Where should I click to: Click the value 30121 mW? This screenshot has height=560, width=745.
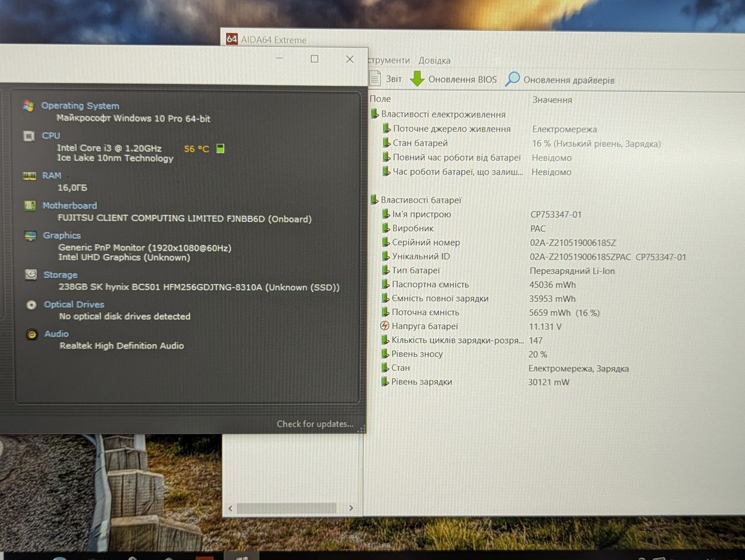[549, 382]
